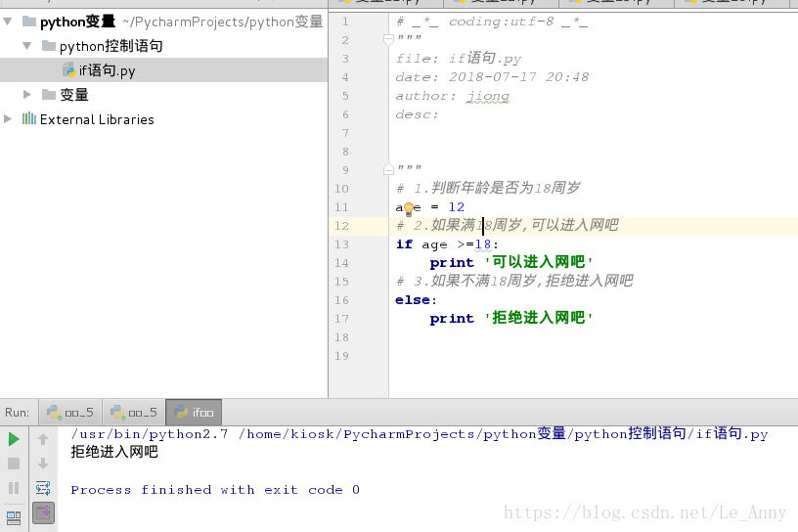
Task: Click the folder icon beside 变量
Action: click(x=48, y=94)
